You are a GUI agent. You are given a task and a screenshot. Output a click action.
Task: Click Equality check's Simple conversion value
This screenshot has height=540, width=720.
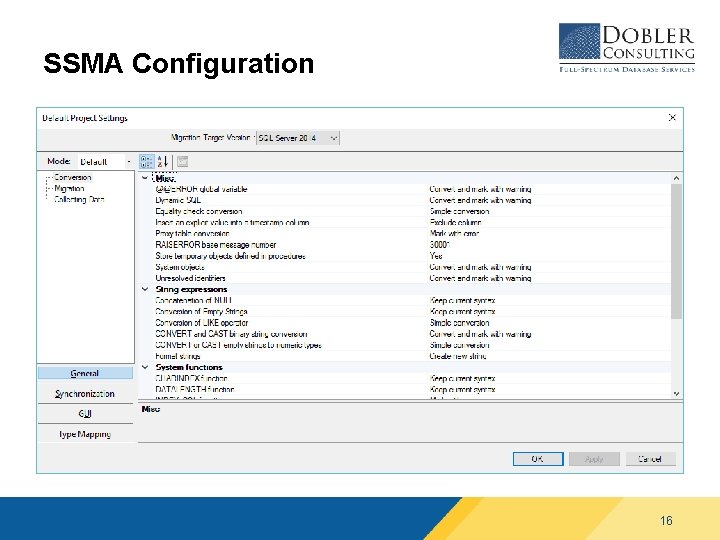pyautogui.click(x=459, y=211)
